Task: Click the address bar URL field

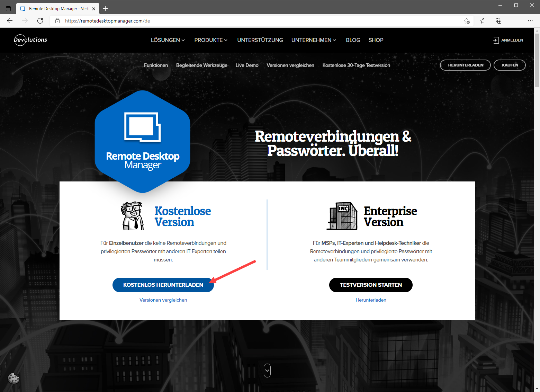Action: tap(242, 21)
